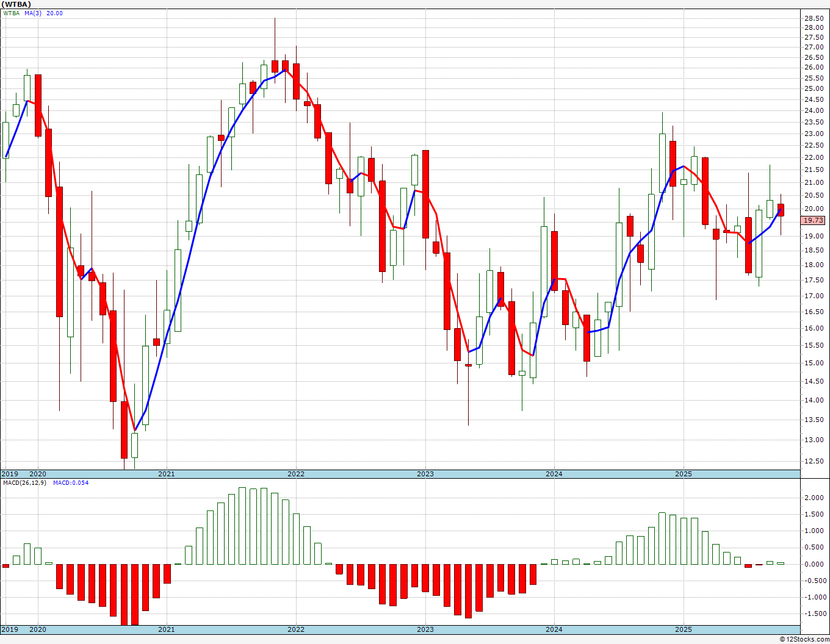Select the 19.00 price axis label
Screen dimensions: 830x644
point(814,236)
